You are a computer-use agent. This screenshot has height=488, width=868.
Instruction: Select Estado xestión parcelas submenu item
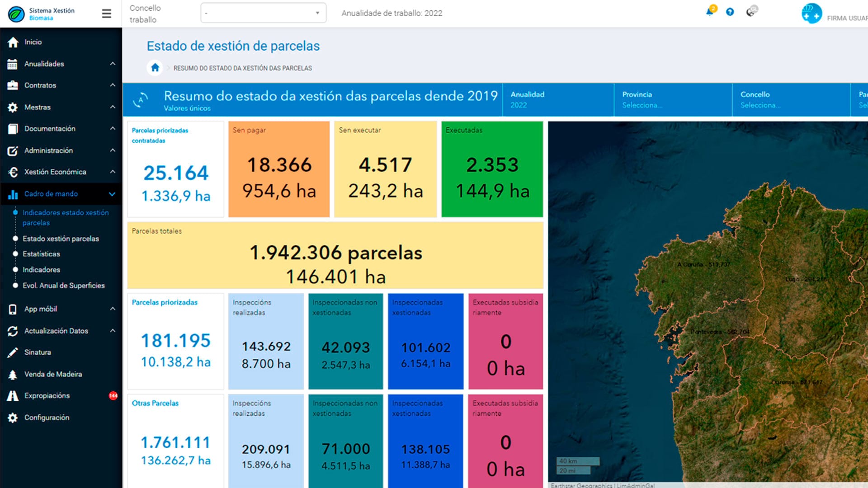click(x=61, y=239)
